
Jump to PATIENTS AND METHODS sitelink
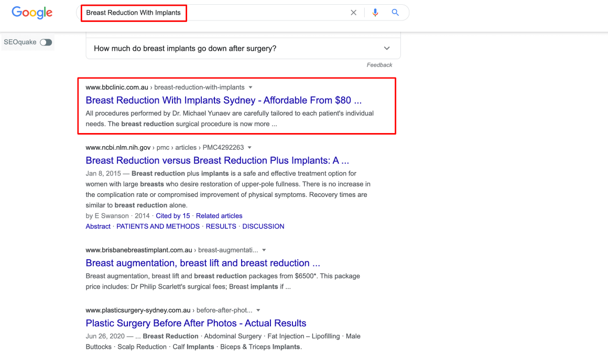[x=158, y=226]
